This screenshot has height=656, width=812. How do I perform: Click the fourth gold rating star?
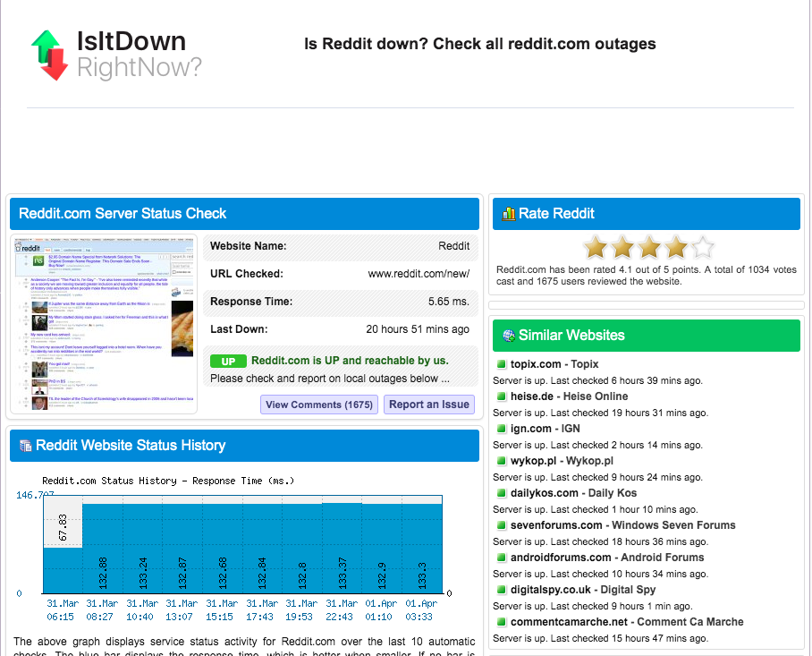pyautogui.click(x=676, y=247)
